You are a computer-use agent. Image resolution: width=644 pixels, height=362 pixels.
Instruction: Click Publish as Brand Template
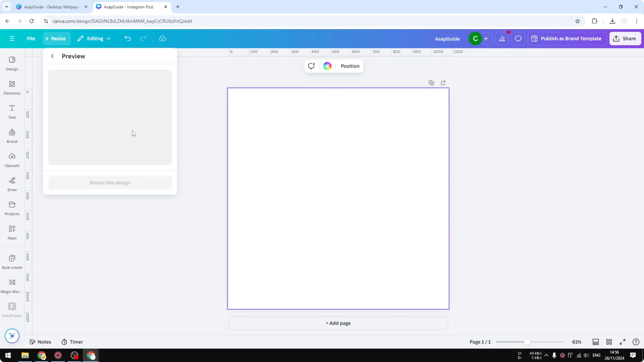(567, 38)
